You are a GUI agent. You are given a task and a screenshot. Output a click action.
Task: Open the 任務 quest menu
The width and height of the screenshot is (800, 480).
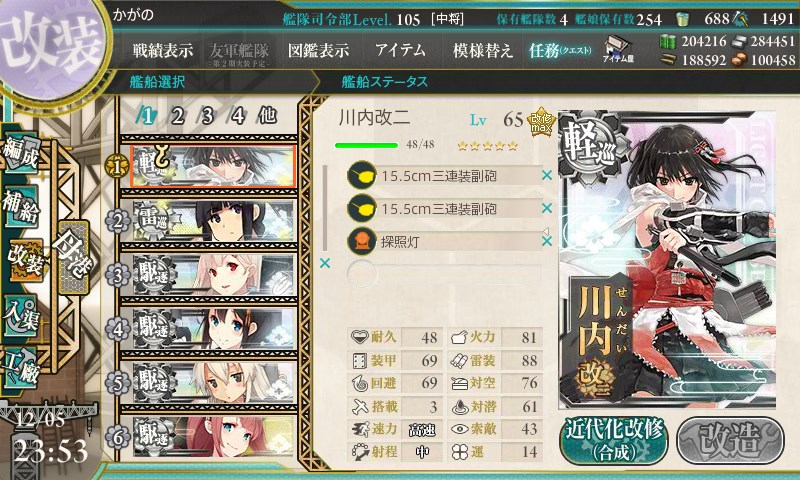point(560,50)
